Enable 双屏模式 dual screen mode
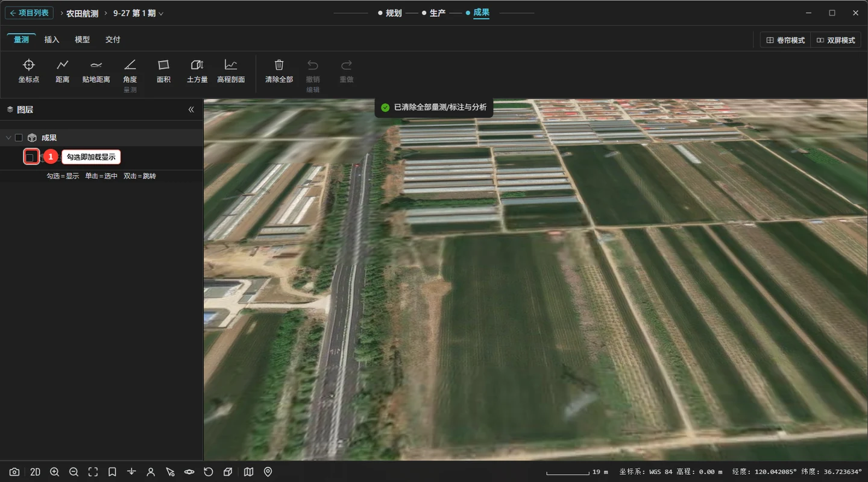The image size is (868, 482). [836, 40]
